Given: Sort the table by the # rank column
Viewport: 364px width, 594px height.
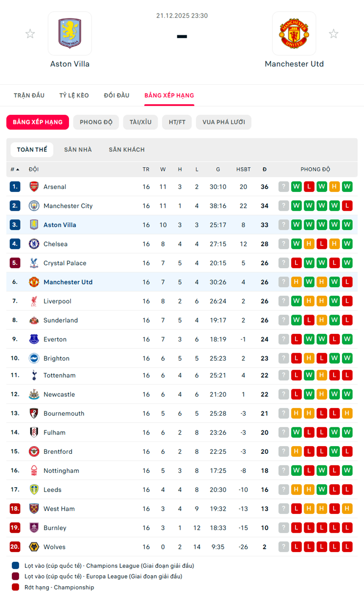Looking at the screenshot, I should click(15, 169).
